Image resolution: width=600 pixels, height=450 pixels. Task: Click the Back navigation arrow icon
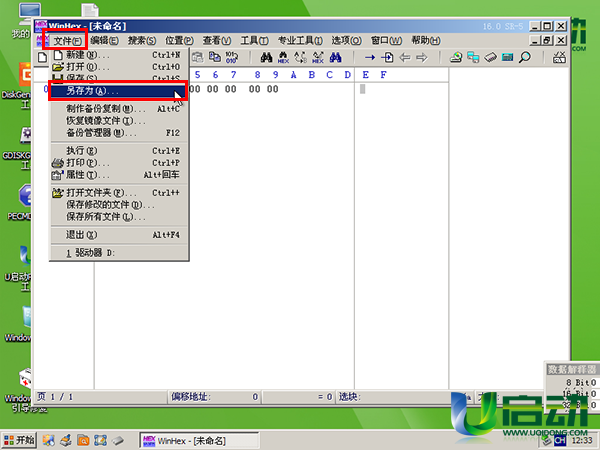click(x=404, y=58)
